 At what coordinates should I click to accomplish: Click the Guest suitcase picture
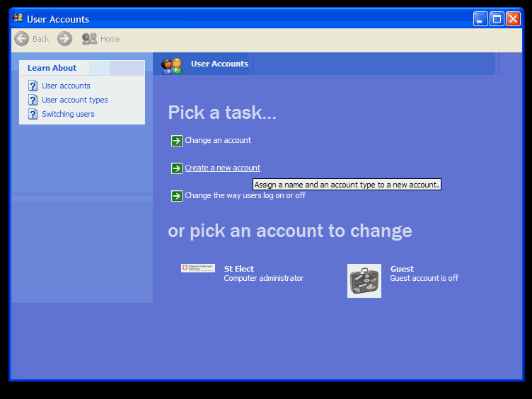coord(364,281)
